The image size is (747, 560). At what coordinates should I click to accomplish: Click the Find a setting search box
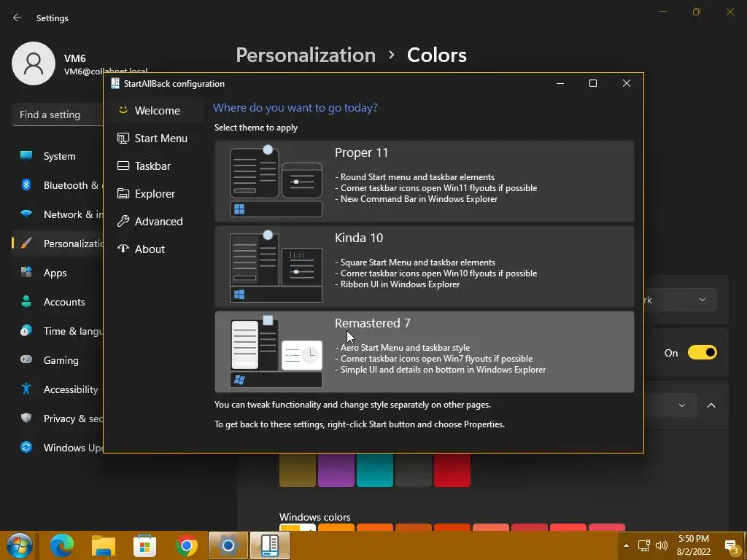(57, 114)
